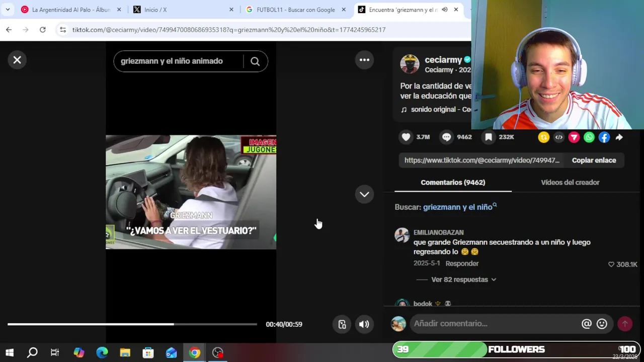The width and height of the screenshot is (644, 362).
Task: Open comments via speech bubble icon
Action: [447, 137]
